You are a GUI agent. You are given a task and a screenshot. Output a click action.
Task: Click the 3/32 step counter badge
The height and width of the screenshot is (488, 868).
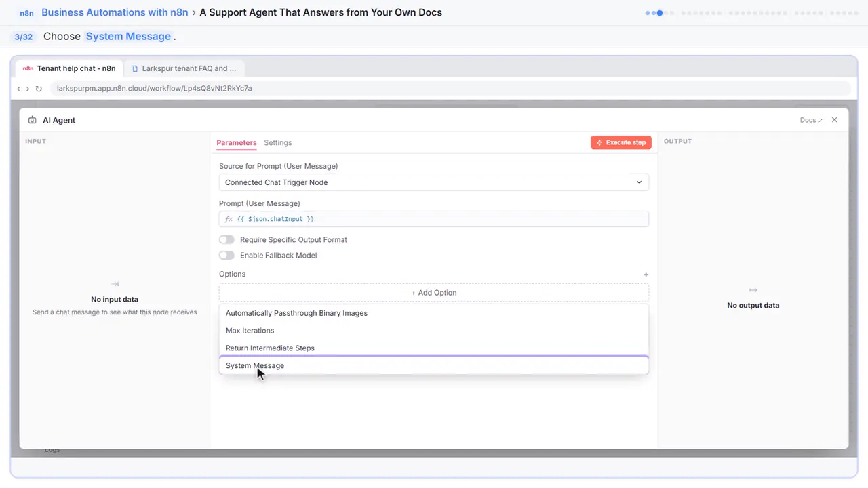point(24,37)
